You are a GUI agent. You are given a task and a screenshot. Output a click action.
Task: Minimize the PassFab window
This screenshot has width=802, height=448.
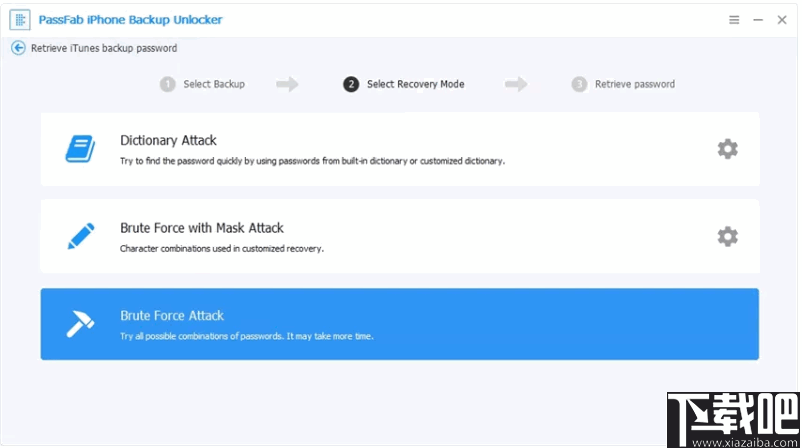(x=758, y=20)
